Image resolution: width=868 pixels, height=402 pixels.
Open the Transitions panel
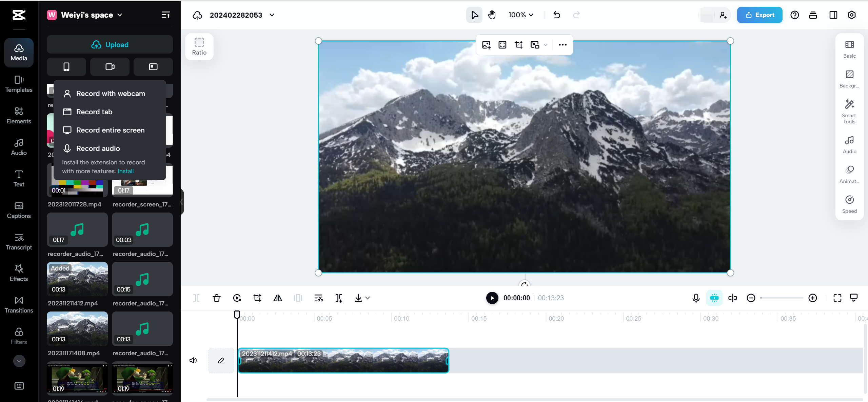pos(19,304)
